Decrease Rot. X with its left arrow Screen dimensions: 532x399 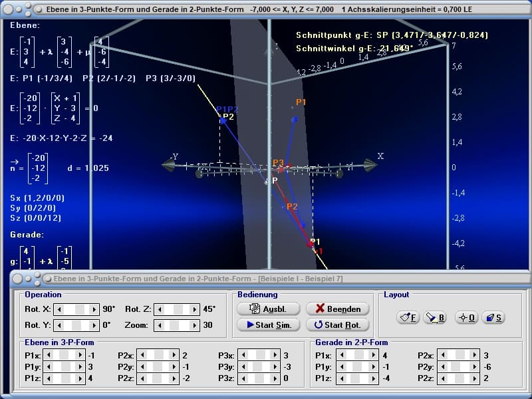pyautogui.click(x=59, y=309)
